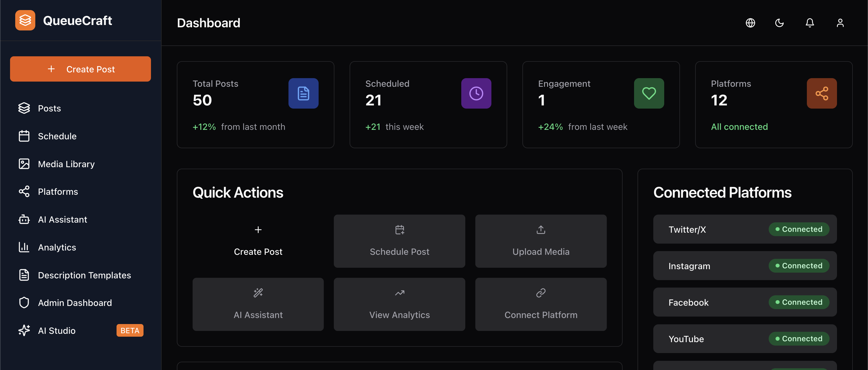
Task: Select the Instagram platform row
Action: 745,266
